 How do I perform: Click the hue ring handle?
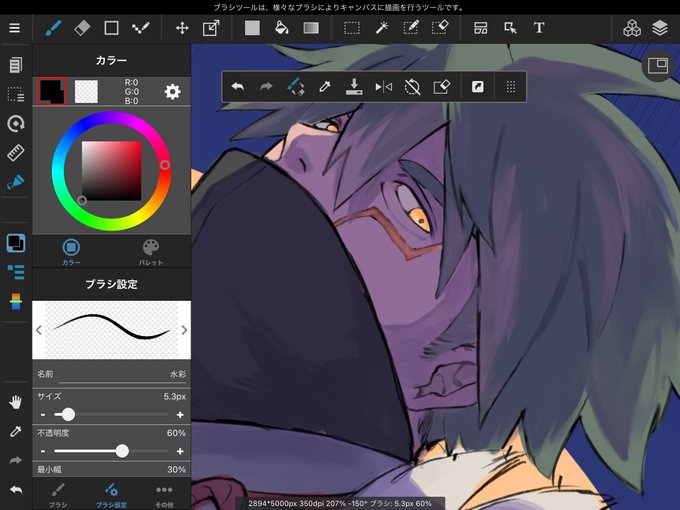pos(165,165)
